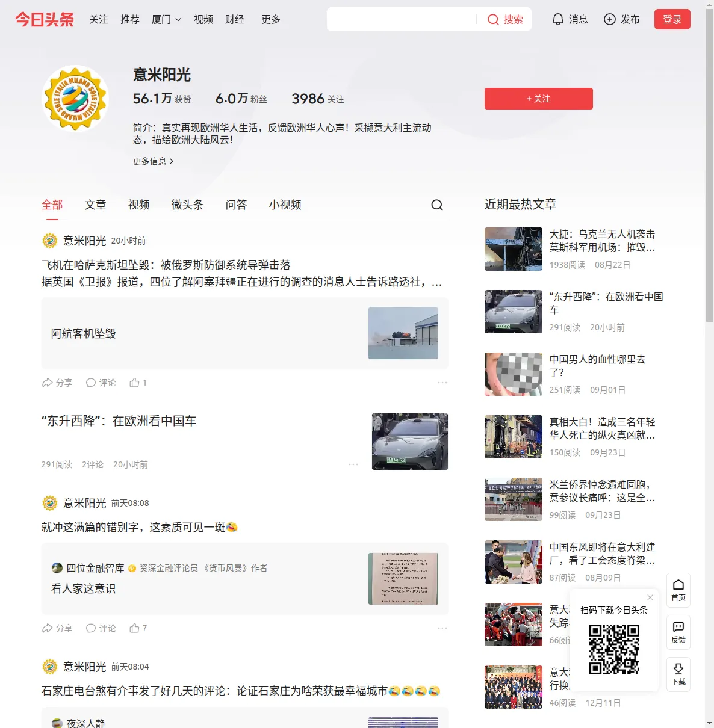Comment on the 错别字 post
The image size is (714, 728).
[101, 628]
